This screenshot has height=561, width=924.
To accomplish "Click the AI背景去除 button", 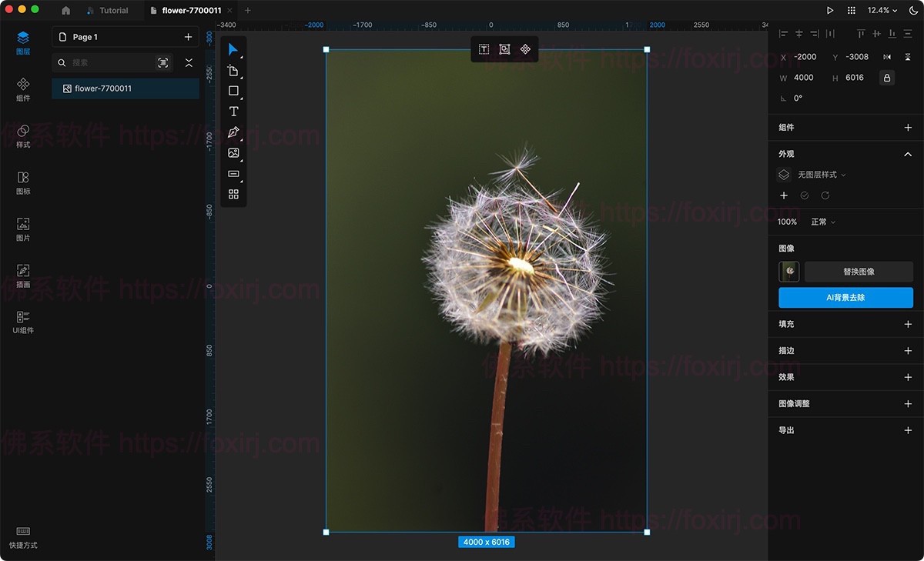I will pos(845,297).
